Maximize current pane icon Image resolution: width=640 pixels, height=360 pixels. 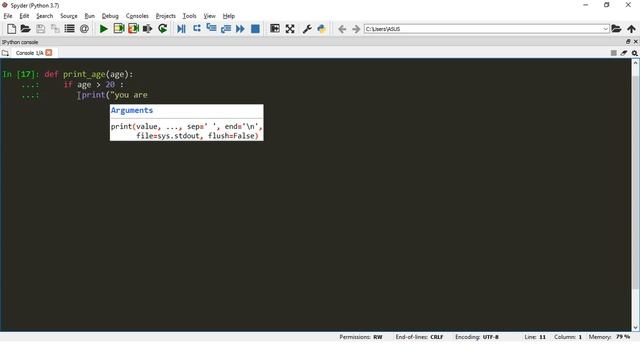pos(275,29)
